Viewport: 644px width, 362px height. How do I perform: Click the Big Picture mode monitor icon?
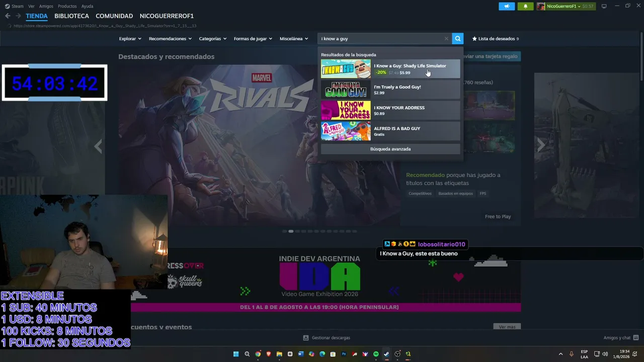[x=604, y=6]
